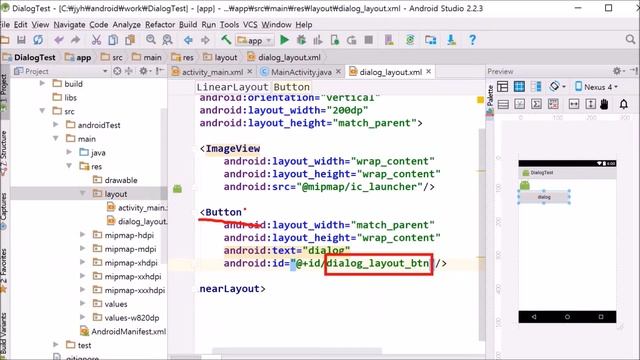Click the Find magnifier icon
The height and width of the screenshot is (360, 640).
pyautogui.click(x=151, y=40)
